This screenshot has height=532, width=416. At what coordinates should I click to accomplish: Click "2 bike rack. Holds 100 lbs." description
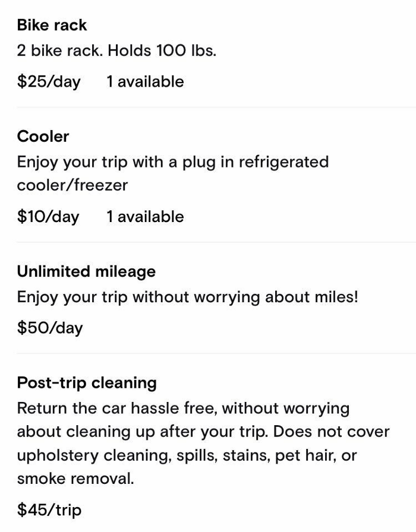pyautogui.click(x=116, y=51)
